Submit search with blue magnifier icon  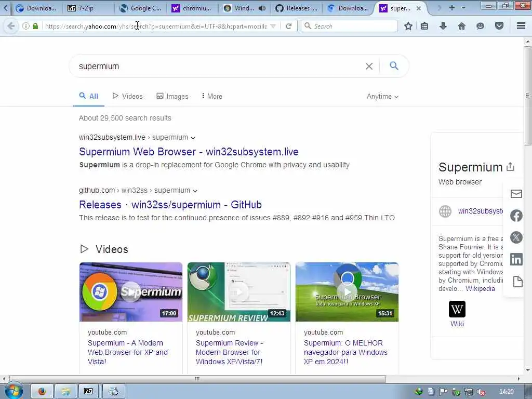pyautogui.click(x=394, y=66)
